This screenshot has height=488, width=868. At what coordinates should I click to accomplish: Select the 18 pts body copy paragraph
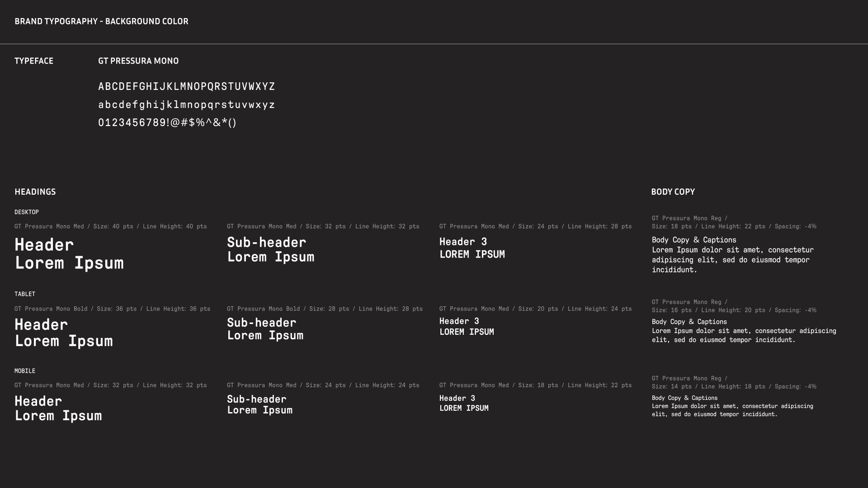click(x=732, y=255)
